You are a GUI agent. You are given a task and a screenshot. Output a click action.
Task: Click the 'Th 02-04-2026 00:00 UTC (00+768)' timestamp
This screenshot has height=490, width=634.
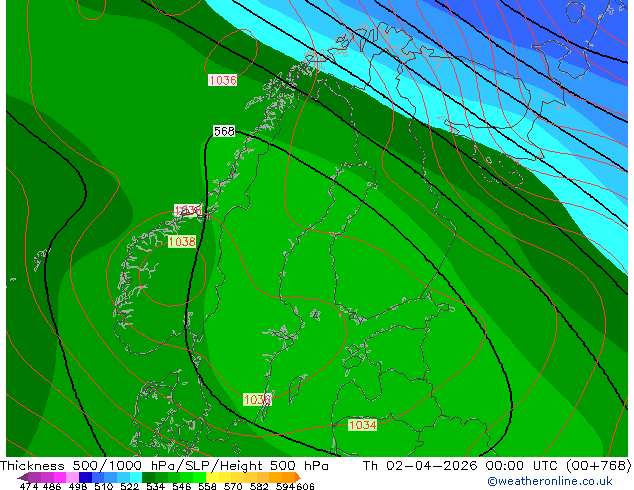(x=497, y=466)
